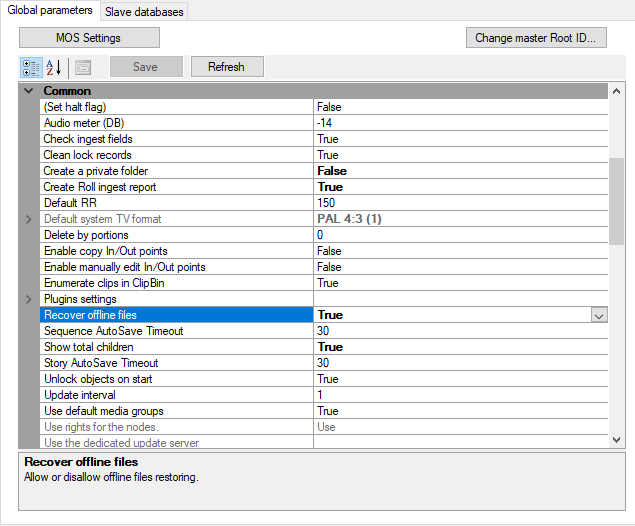635x526 pixels.
Task: Select Use default media groups property
Action: coord(177,411)
